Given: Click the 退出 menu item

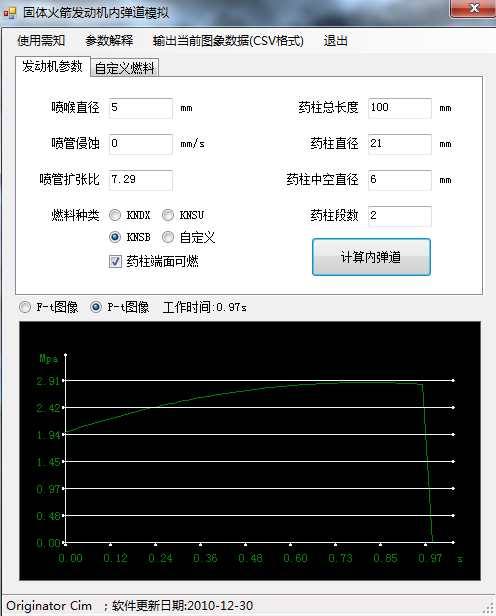Looking at the screenshot, I should 335,40.
